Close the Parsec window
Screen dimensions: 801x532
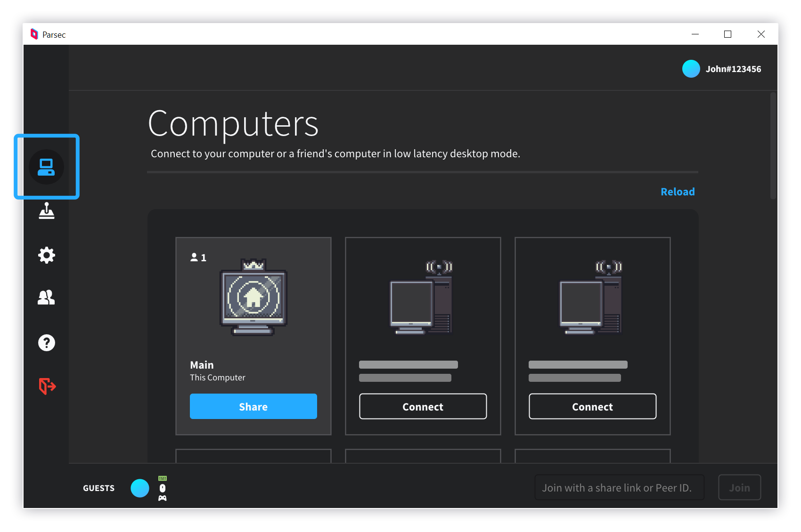[761, 34]
